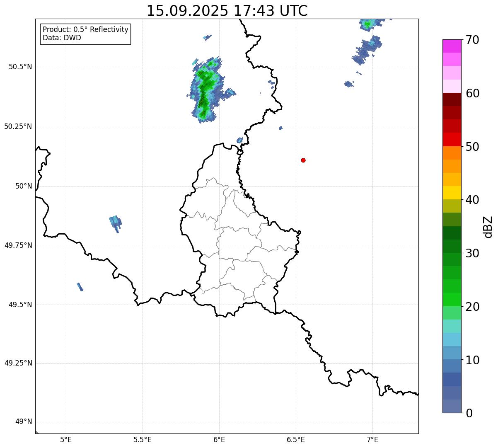Screen dimensions: 498x448
Task: Pick the grey-blue swatch just above 0
Action: click(452, 406)
